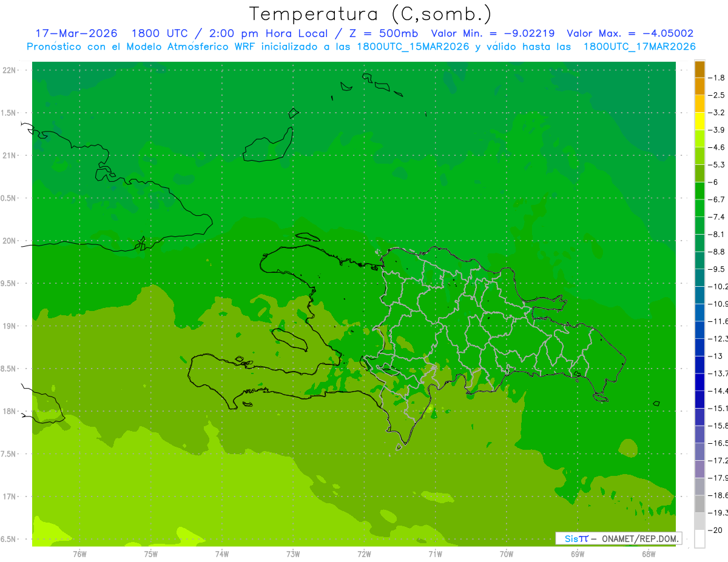
Task: Click the '-1.8' color scale value
Action: pyautogui.click(x=717, y=78)
